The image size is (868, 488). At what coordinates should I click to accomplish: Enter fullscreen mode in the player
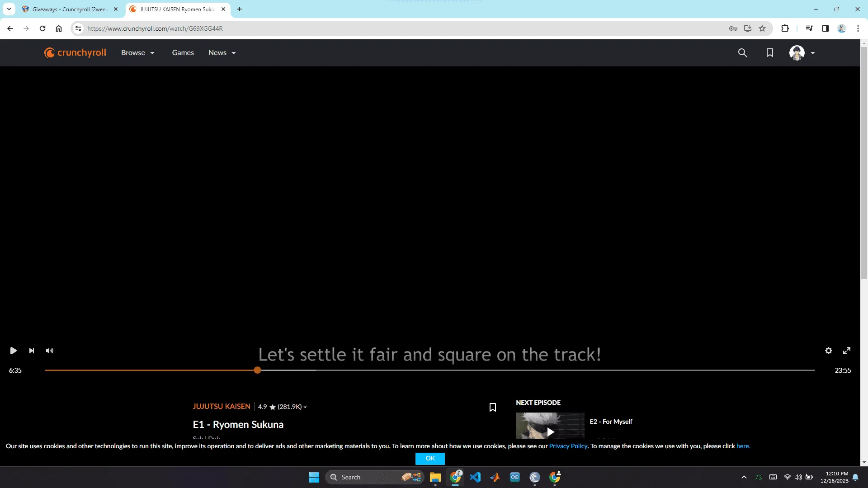click(x=847, y=351)
